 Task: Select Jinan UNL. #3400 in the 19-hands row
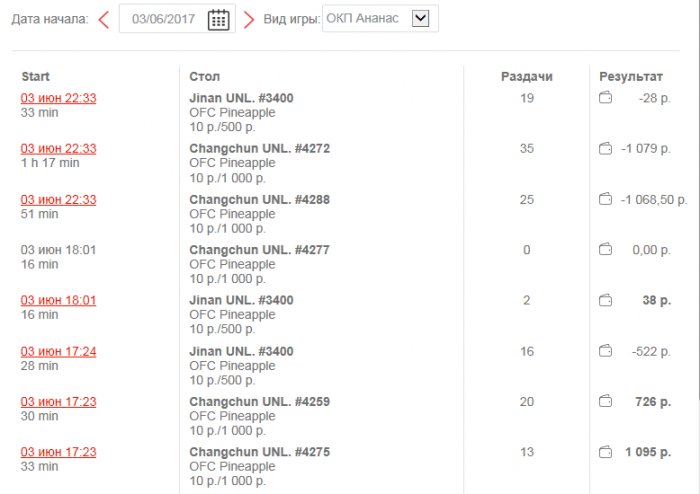[x=241, y=98]
